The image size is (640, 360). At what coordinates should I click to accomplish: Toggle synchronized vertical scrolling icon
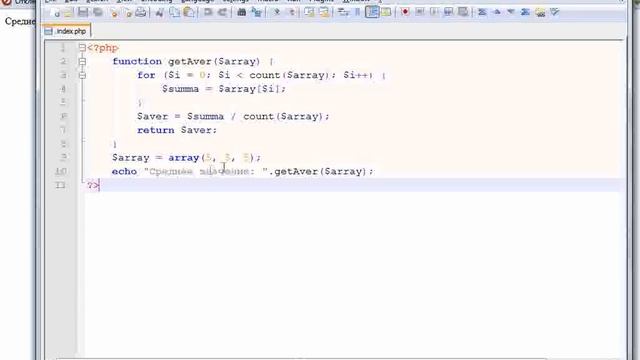click(x=310, y=12)
